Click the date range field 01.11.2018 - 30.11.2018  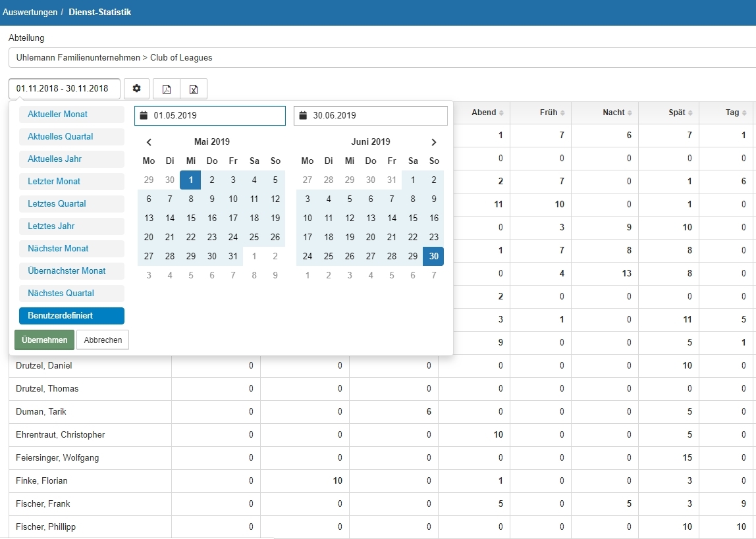[x=65, y=89]
